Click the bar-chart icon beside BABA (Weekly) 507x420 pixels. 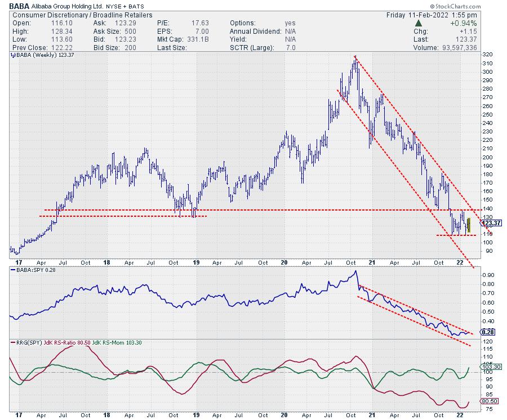tap(12, 56)
